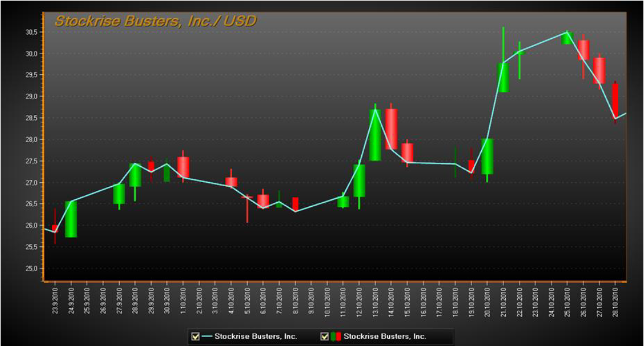Click the cyan line icon in legend
This screenshot has height=346, width=644.
point(207,337)
